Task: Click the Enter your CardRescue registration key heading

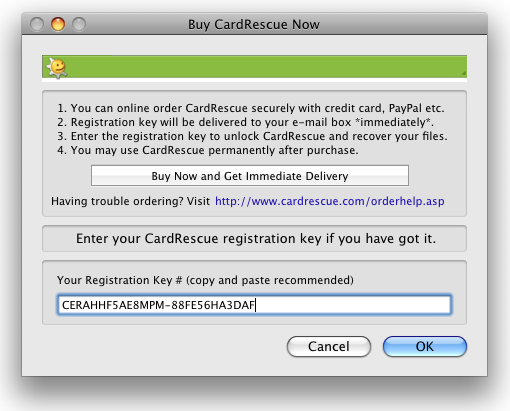Action: click(256, 239)
